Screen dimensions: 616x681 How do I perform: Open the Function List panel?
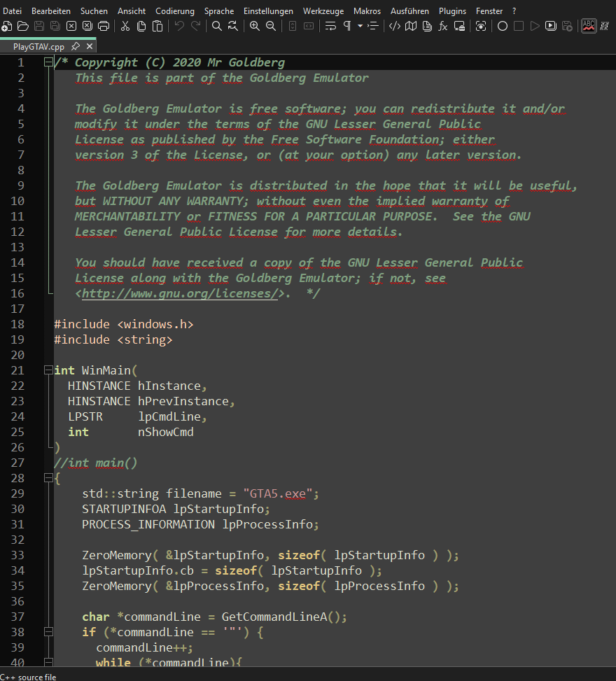(442, 27)
